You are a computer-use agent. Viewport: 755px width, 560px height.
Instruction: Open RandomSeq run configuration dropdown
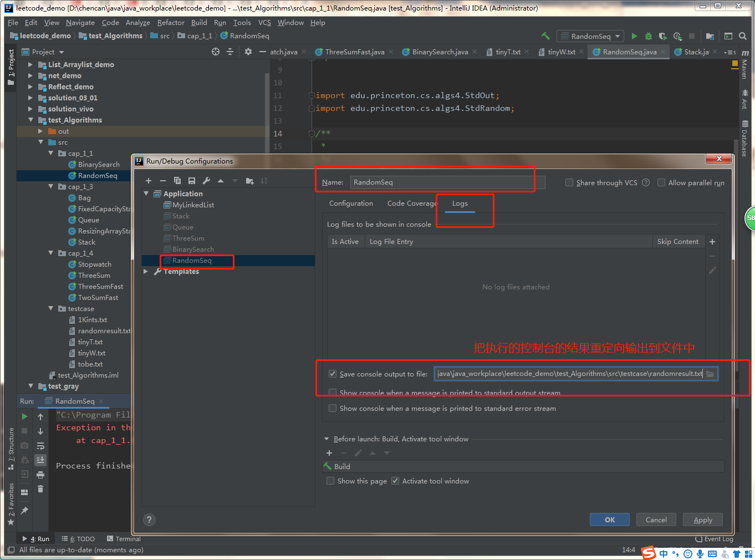(590, 36)
